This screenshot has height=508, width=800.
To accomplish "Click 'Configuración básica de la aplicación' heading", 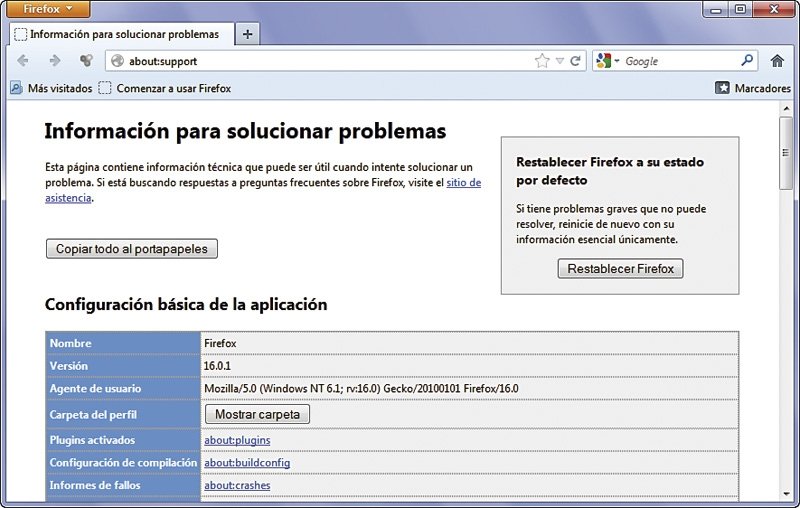I will click(x=186, y=304).
